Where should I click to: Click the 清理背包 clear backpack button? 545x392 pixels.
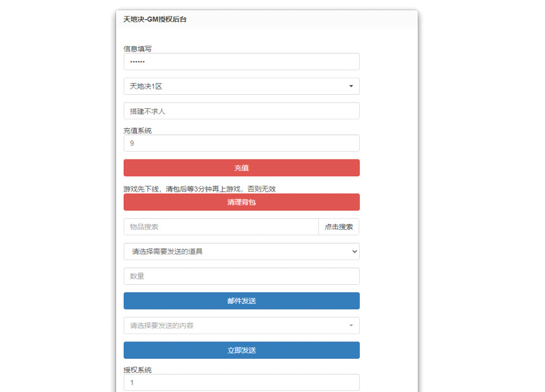(241, 202)
